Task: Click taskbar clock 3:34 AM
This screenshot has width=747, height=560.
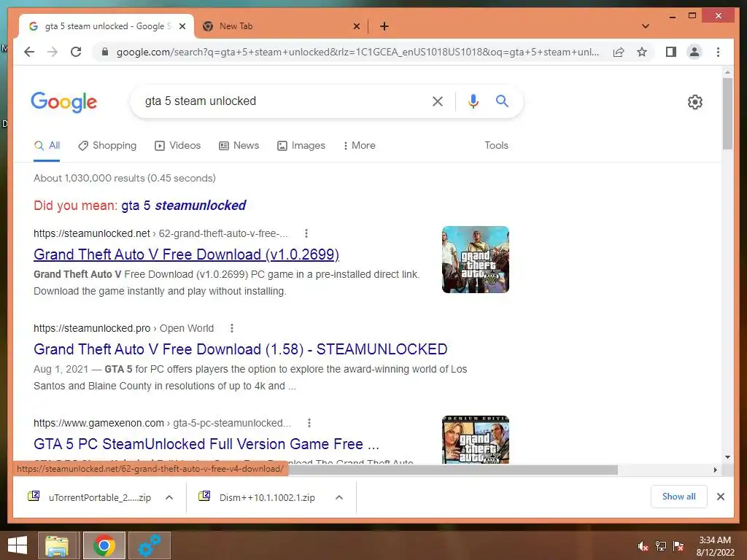Action: click(x=715, y=540)
